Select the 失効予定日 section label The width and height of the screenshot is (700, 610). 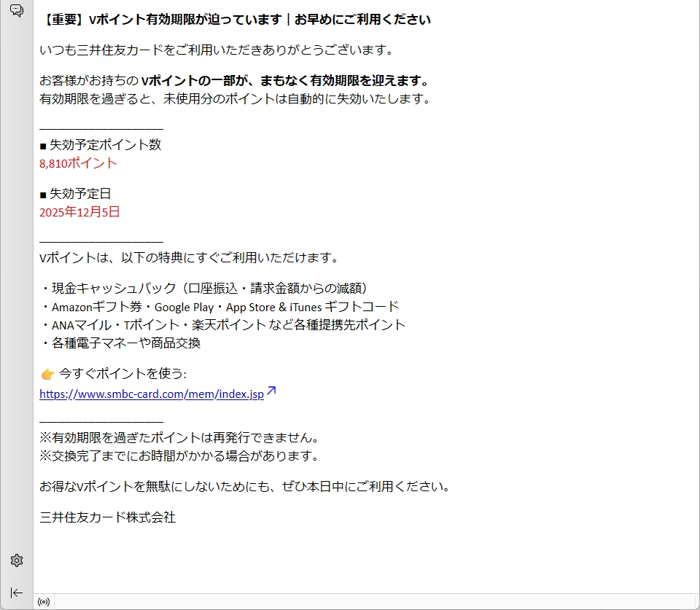80,194
